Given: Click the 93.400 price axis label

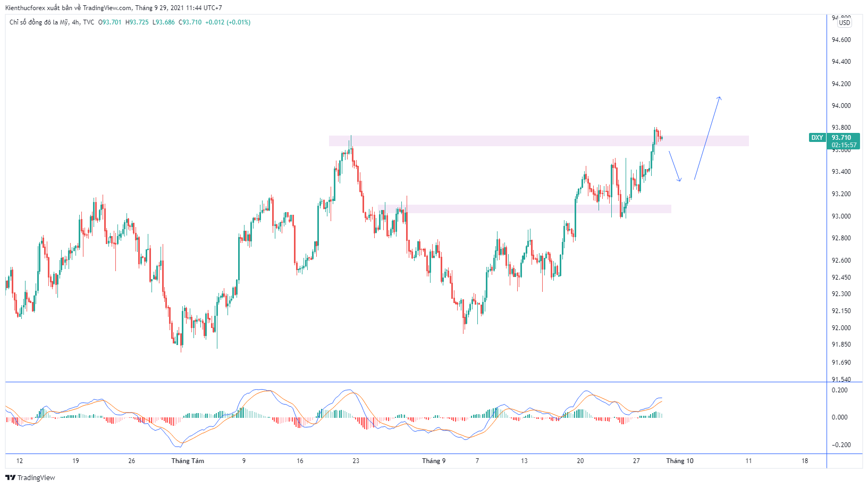Looking at the screenshot, I should click(x=841, y=172).
